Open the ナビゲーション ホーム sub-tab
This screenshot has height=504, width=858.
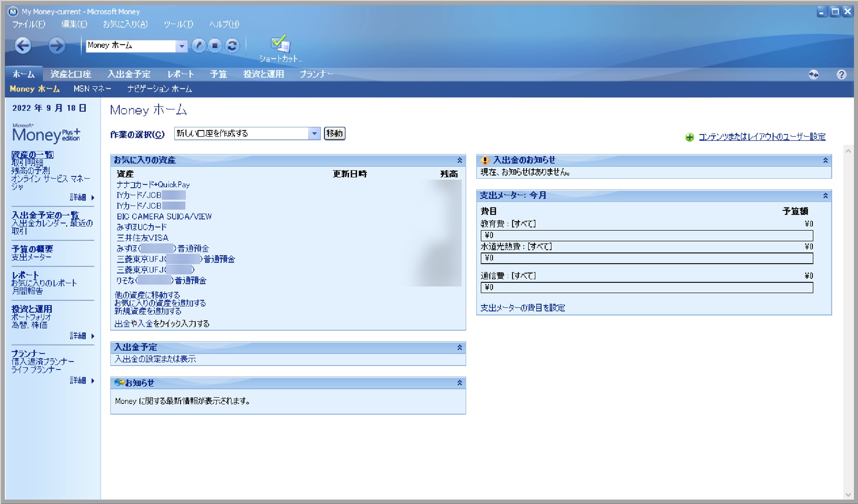(x=160, y=89)
